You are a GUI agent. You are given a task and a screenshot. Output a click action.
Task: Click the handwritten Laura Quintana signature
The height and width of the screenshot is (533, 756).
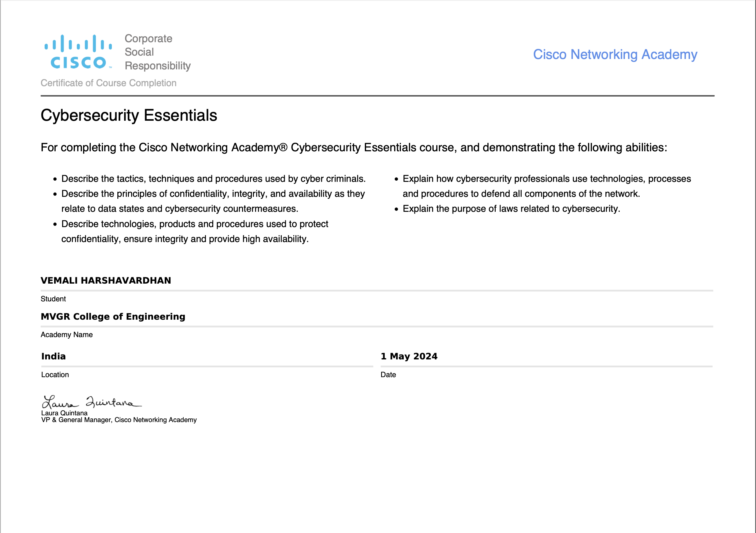[x=92, y=402]
